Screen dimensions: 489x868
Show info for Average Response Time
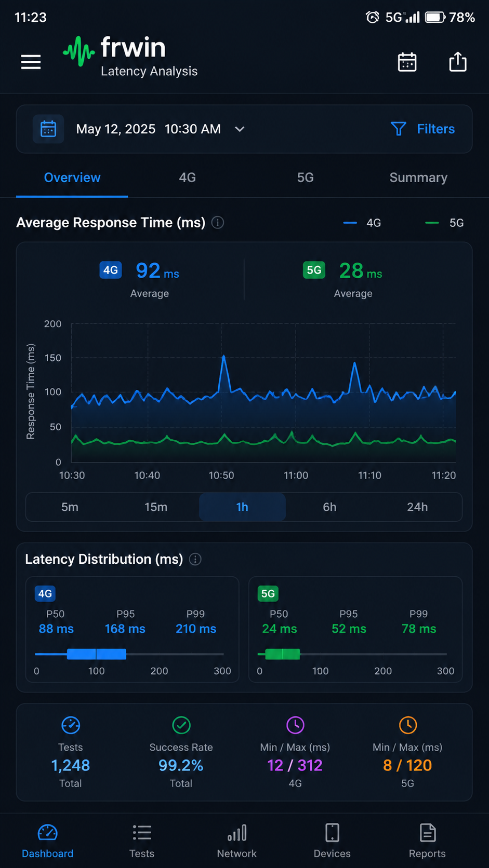click(x=218, y=223)
